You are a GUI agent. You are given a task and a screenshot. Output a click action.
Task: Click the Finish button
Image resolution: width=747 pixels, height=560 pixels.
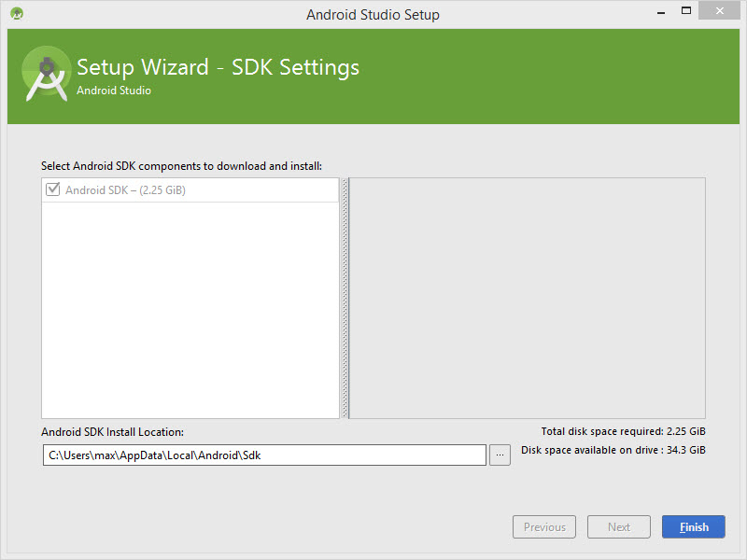coord(694,527)
